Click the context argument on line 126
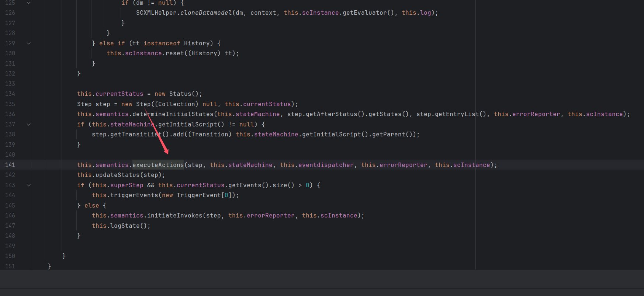This screenshot has width=644, height=296. [263, 13]
